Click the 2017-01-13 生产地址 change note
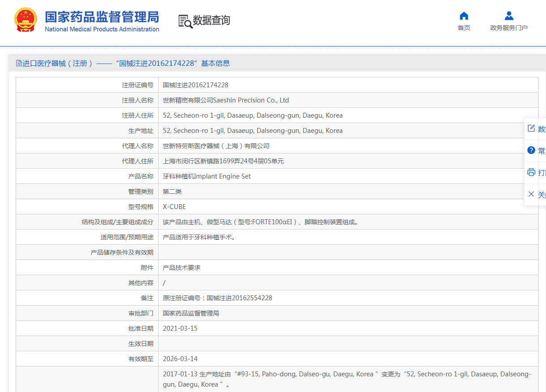Screen dimensions: 546x392 (x=347, y=379)
